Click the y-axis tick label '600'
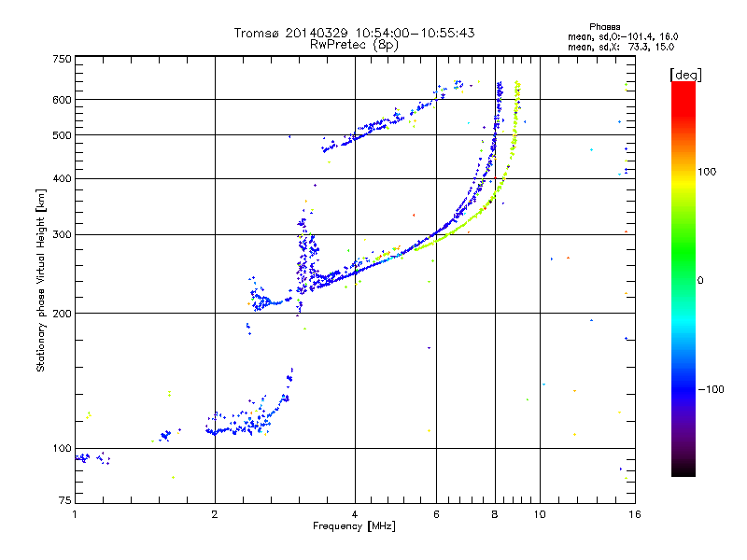 pyautogui.click(x=62, y=100)
